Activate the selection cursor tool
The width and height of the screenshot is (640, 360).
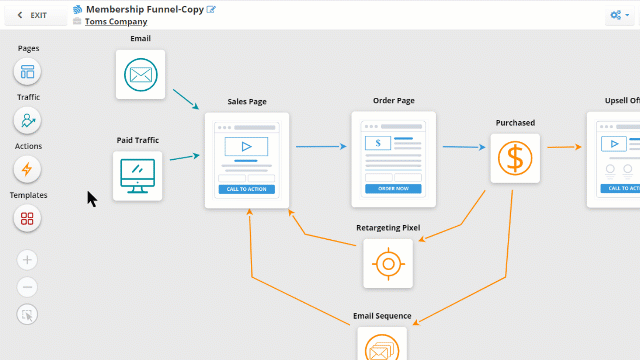click(27, 315)
